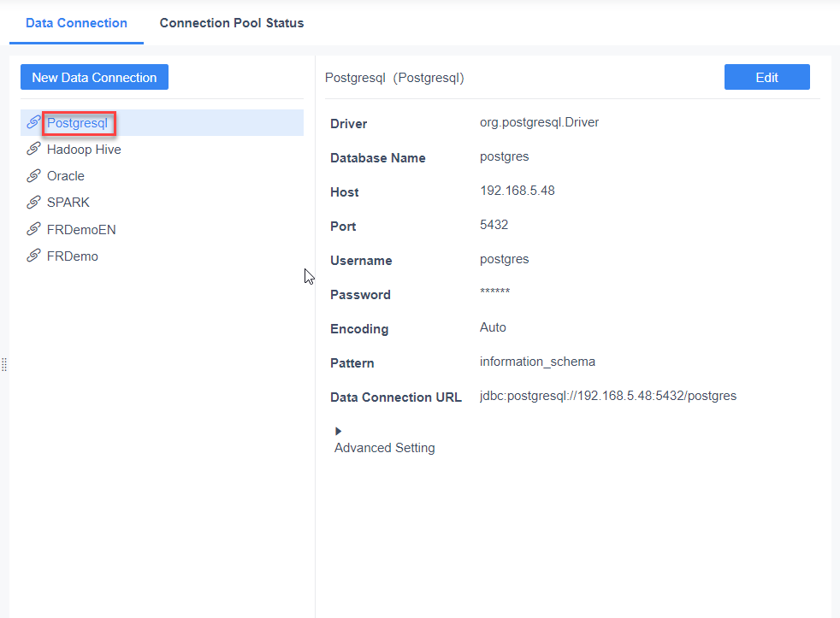Screen dimensions: 840x618
Task: Click the link icon beside Hadoop Hive
Action: tap(33, 149)
